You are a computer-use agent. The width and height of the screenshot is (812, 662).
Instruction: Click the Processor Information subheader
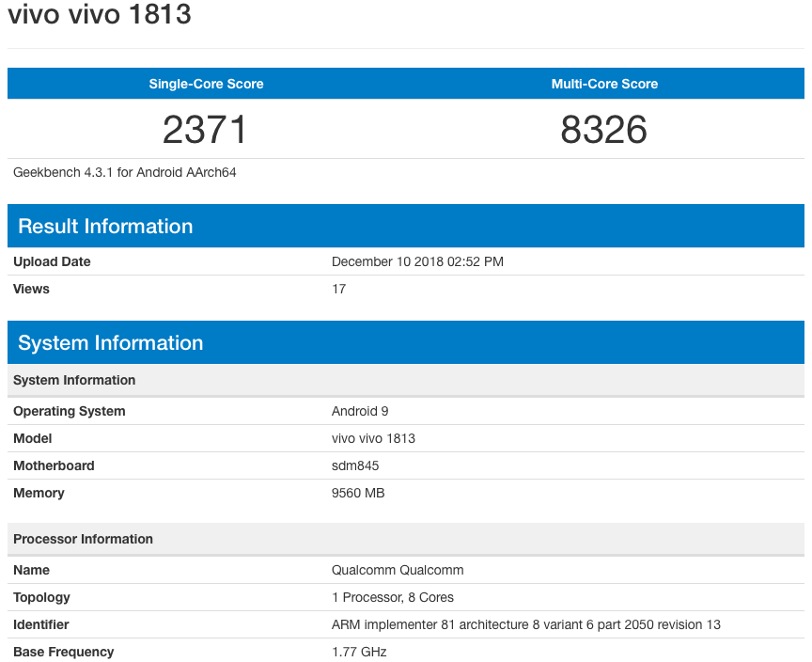pyautogui.click(x=406, y=539)
